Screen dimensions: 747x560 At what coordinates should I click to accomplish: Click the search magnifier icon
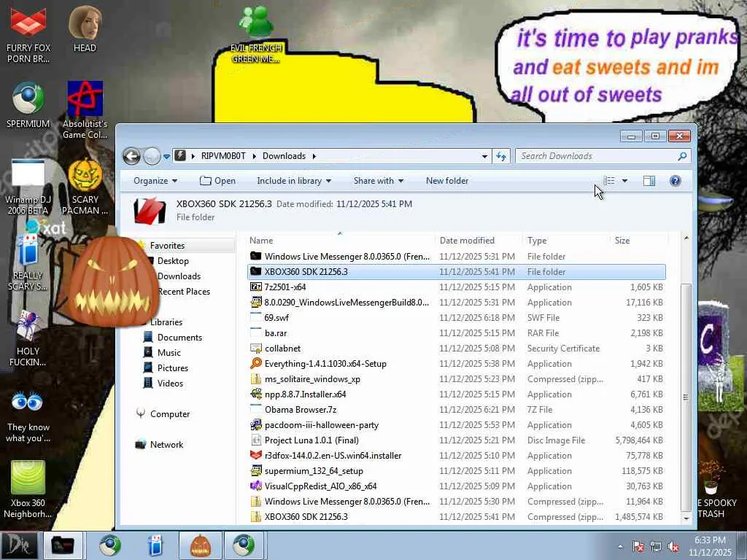[682, 156]
